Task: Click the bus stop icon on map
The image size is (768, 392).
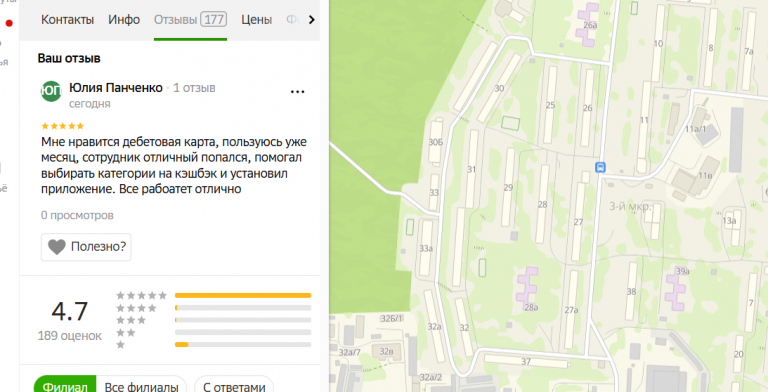Action: [600, 167]
